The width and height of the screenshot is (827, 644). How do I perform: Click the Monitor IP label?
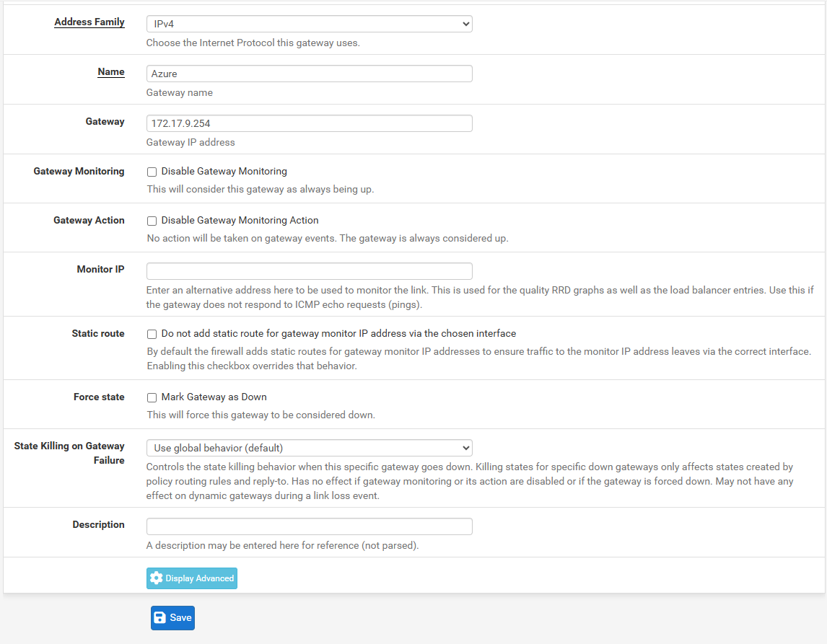point(100,269)
